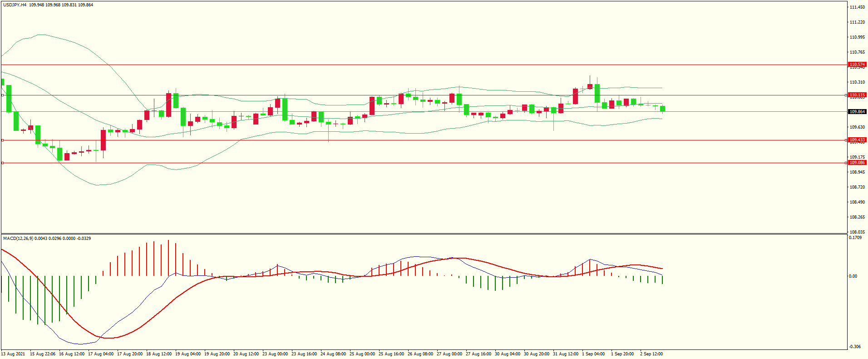868x359 pixels.
Task: Click the 19 Aug 04:00 time label
Action: [187, 354]
